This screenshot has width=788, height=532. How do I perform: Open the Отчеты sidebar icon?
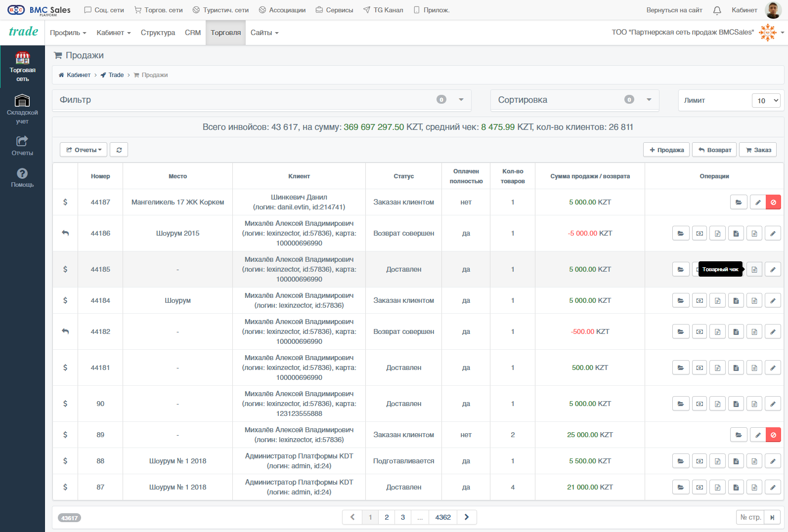coord(22,146)
